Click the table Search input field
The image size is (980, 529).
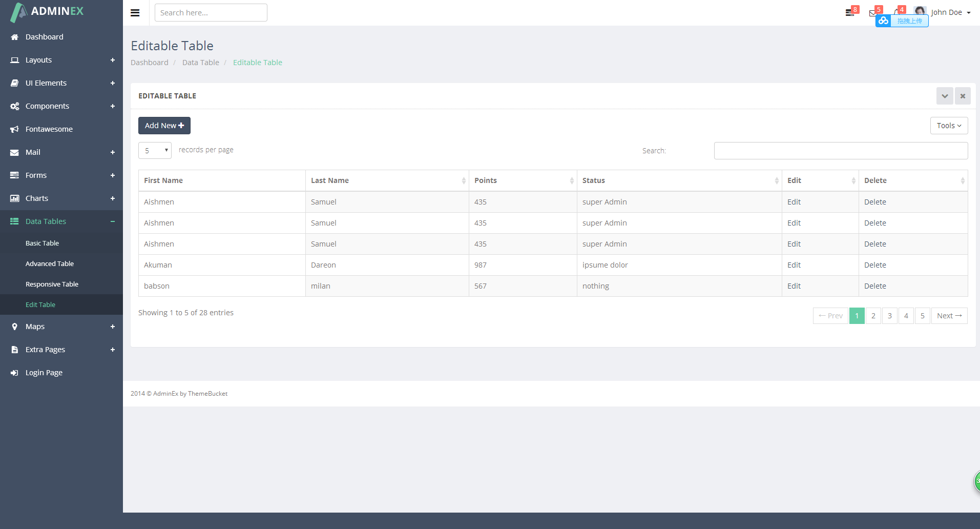(841, 151)
